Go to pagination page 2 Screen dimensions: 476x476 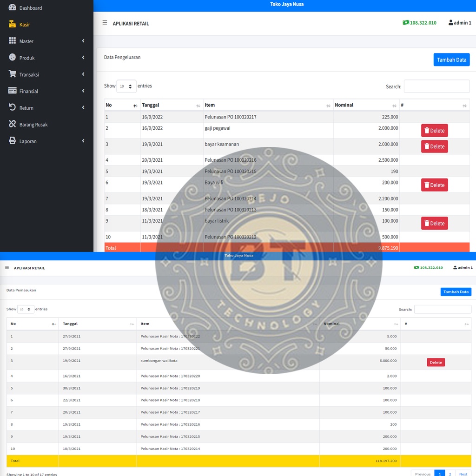coord(450,474)
